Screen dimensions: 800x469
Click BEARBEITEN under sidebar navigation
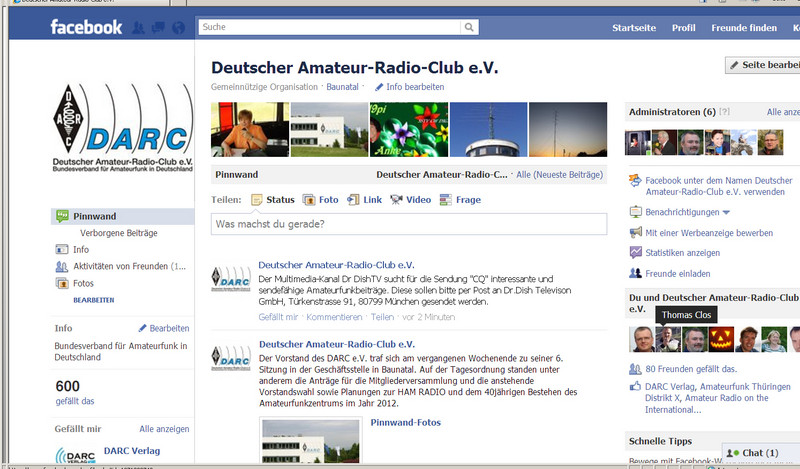(93, 300)
